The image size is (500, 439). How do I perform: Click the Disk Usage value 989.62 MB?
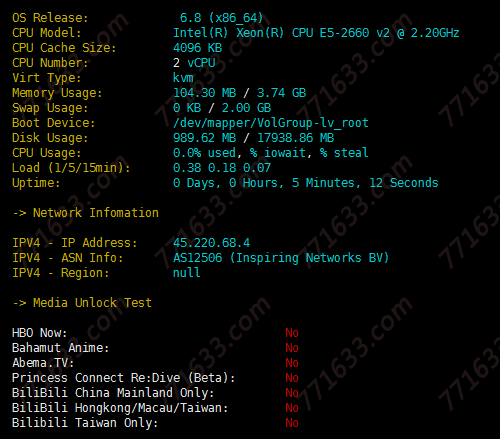click(204, 138)
